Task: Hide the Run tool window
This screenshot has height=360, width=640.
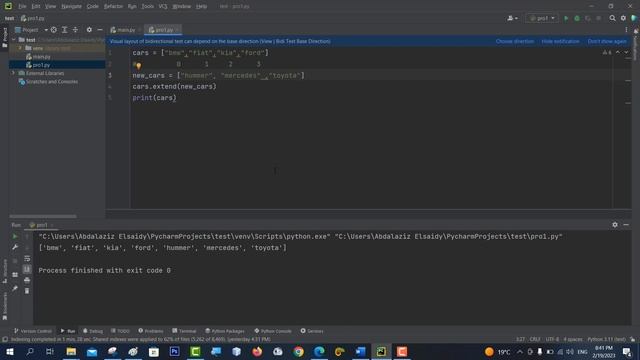Action: coord(626,225)
